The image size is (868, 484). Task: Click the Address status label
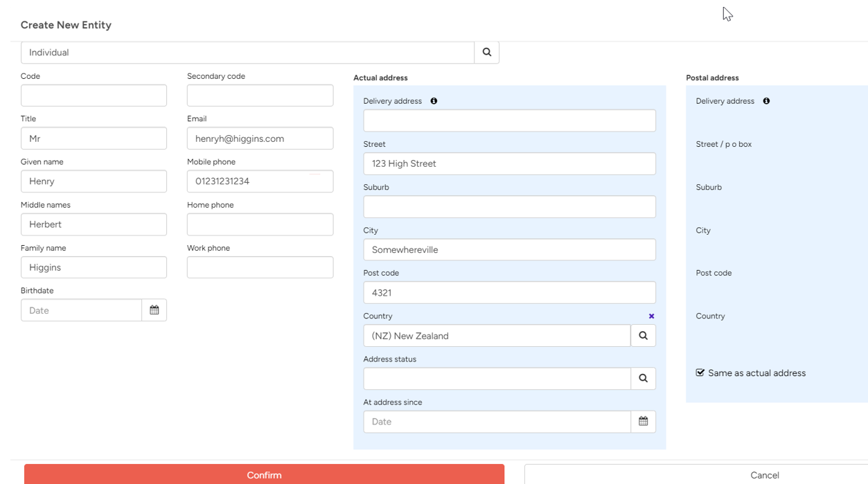pos(389,359)
